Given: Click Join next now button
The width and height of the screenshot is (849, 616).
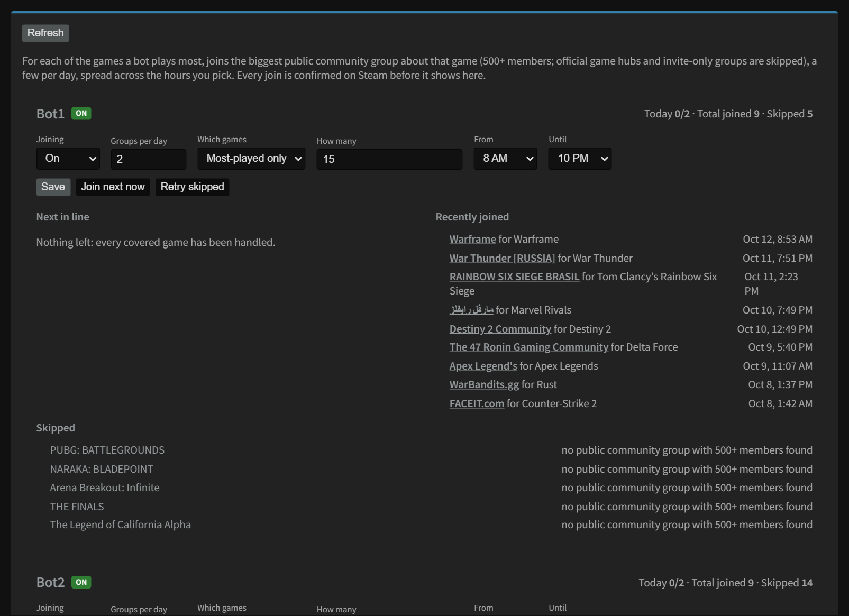Looking at the screenshot, I should click(113, 187).
